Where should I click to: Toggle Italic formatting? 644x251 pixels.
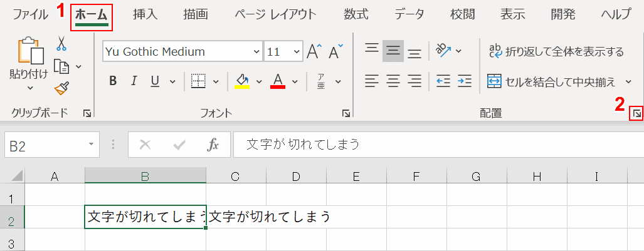pyautogui.click(x=134, y=81)
